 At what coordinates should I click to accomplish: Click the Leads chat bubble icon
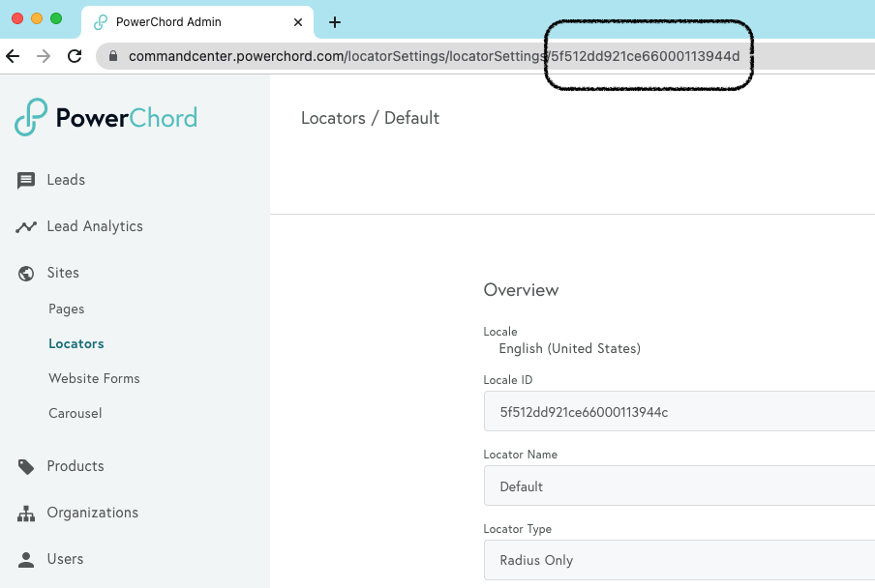pyautogui.click(x=26, y=180)
